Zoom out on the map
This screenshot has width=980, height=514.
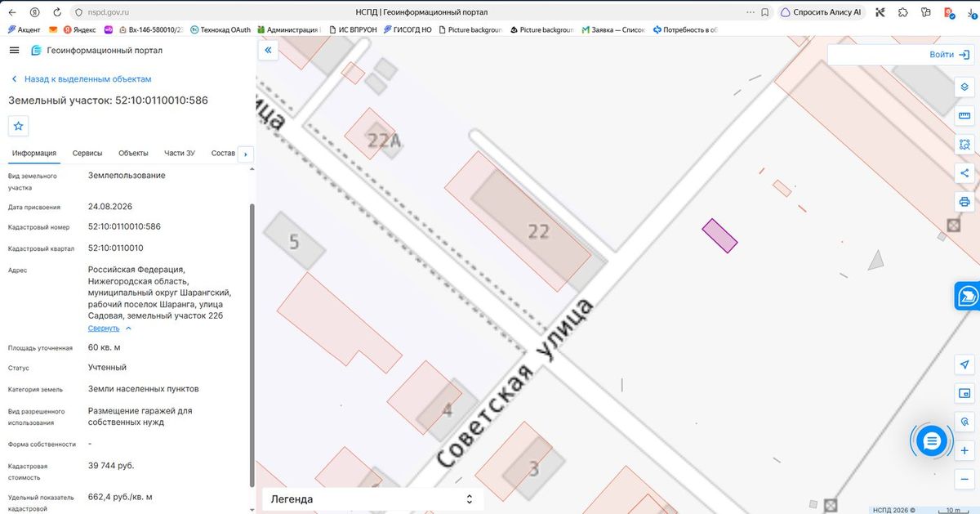point(964,479)
